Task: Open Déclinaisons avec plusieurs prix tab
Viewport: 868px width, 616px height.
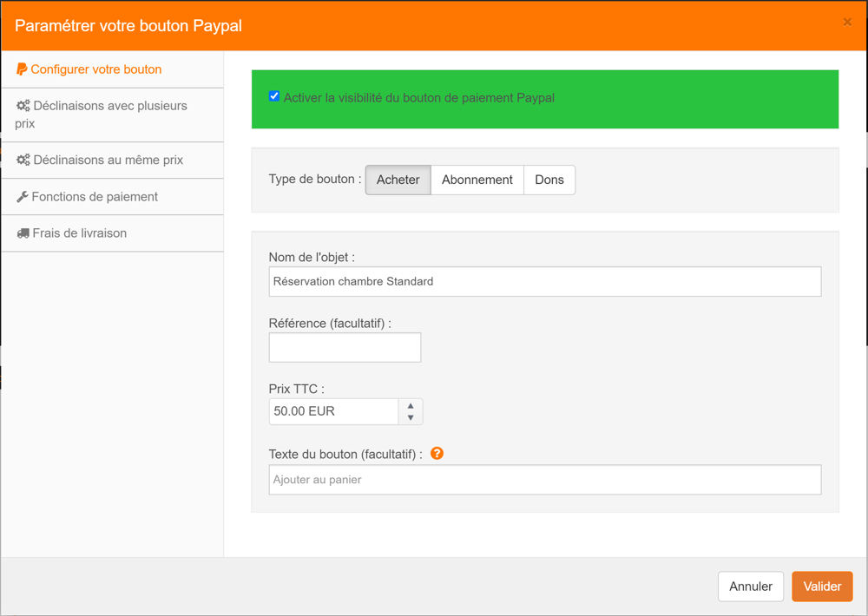Action: click(x=101, y=115)
